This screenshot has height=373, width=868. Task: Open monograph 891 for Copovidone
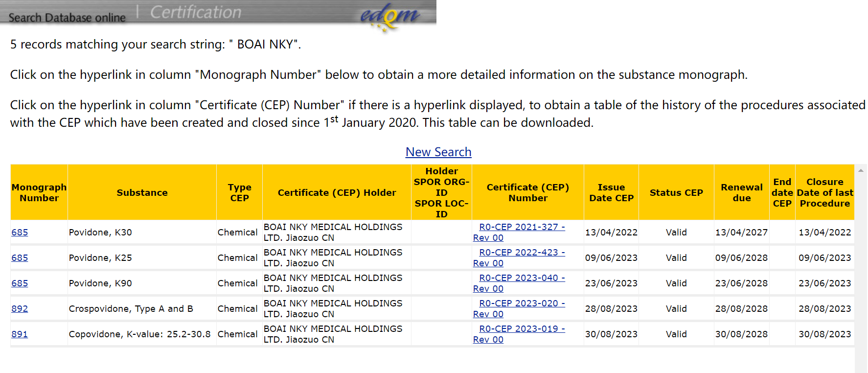point(20,334)
